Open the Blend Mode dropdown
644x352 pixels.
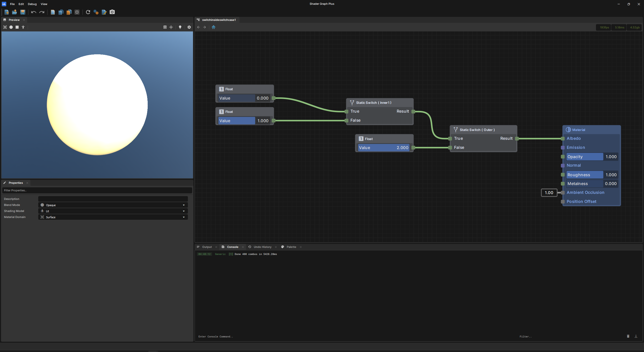[x=113, y=205]
